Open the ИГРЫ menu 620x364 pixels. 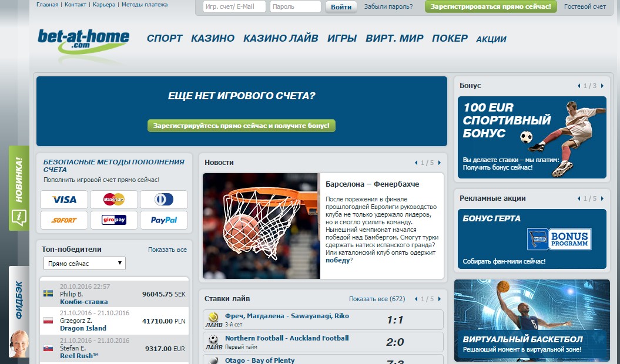click(342, 38)
